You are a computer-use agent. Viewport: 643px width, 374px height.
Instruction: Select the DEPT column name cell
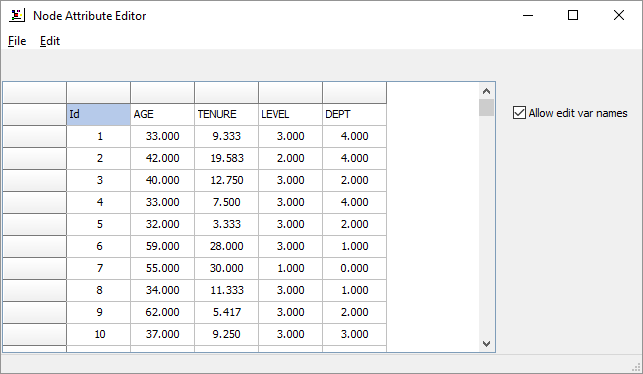click(x=354, y=114)
